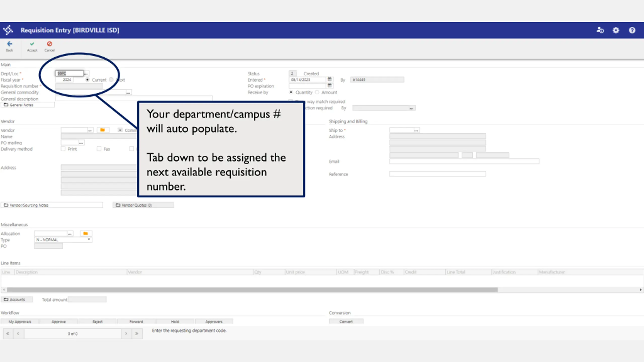Open the help question mark icon

coord(632,30)
